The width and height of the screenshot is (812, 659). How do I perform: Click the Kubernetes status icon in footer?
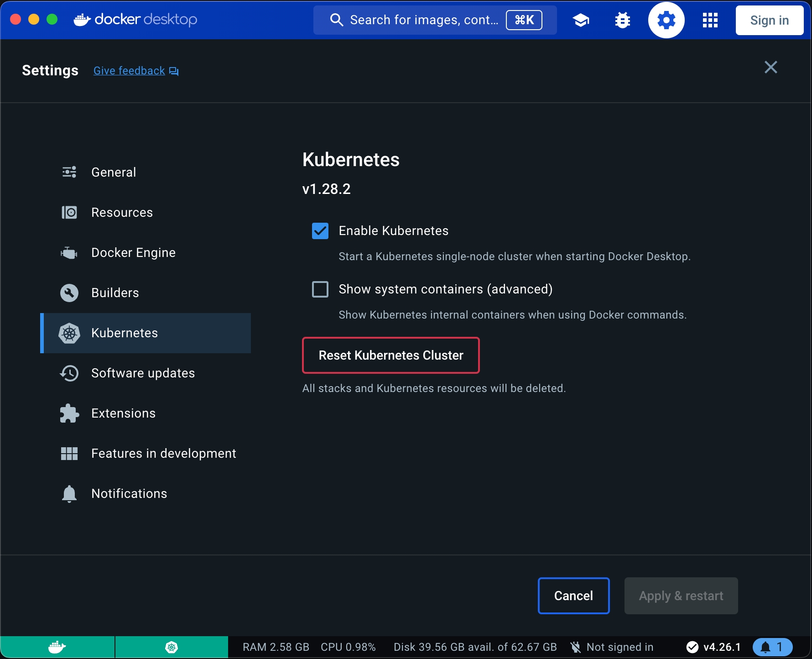[x=172, y=647]
